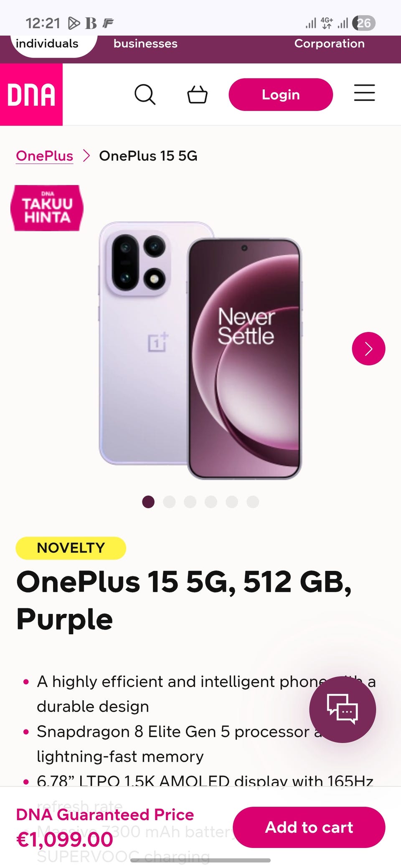Tap the battery indicator in status bar
The width and height of the screenshot is (401, 868).
(364, 23)
